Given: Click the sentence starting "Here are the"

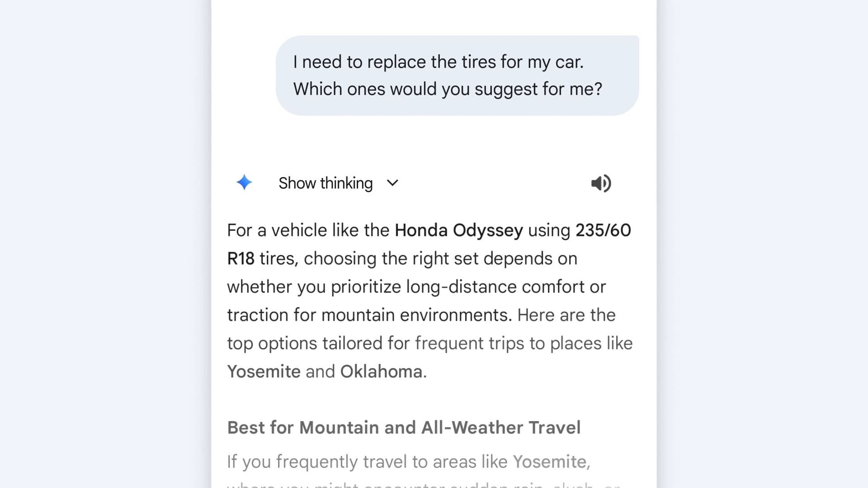Looking at the screenshot, I should [x=566, y=315].
